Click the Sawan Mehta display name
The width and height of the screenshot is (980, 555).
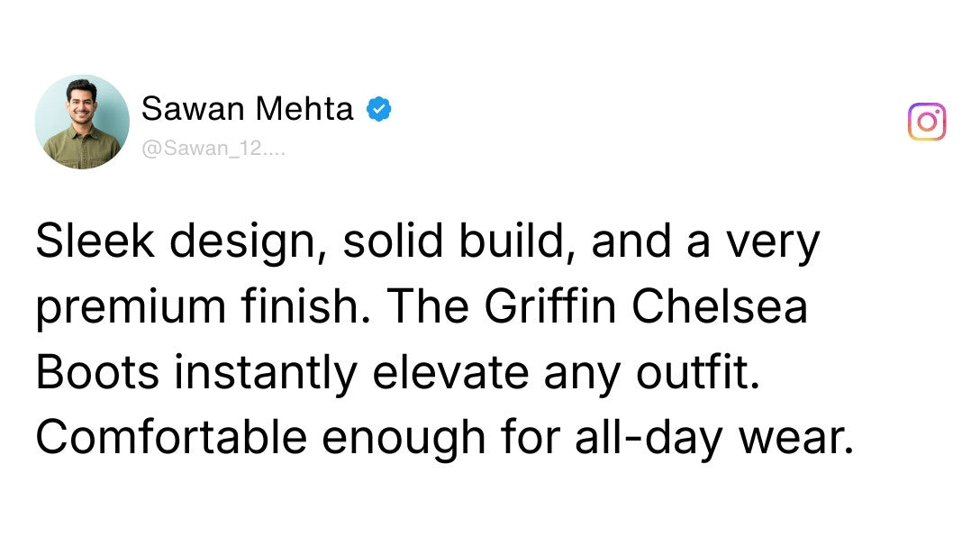tap(248, 109)
